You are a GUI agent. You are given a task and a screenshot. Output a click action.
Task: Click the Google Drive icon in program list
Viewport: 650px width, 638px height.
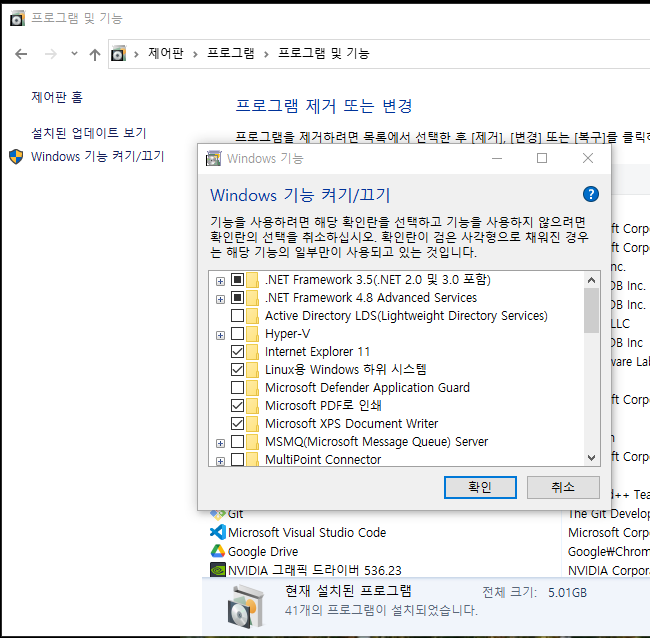(218, 551)
